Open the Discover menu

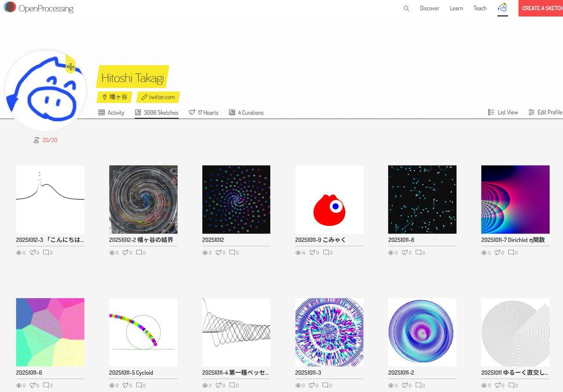(x=429, y=8)
